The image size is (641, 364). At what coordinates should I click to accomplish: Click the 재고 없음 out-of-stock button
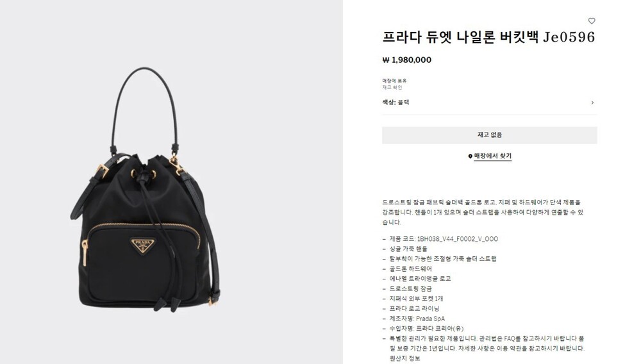point(489,135)
